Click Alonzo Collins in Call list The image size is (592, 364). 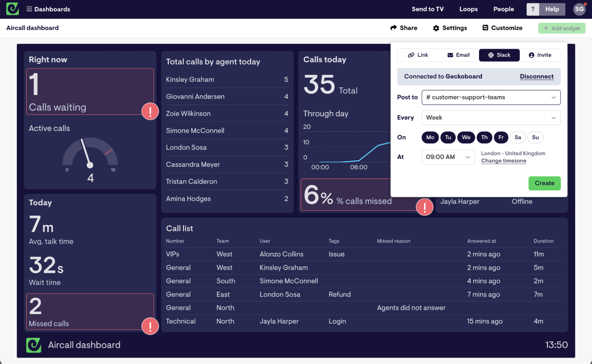pyautogui.click(x=282, y=255)
